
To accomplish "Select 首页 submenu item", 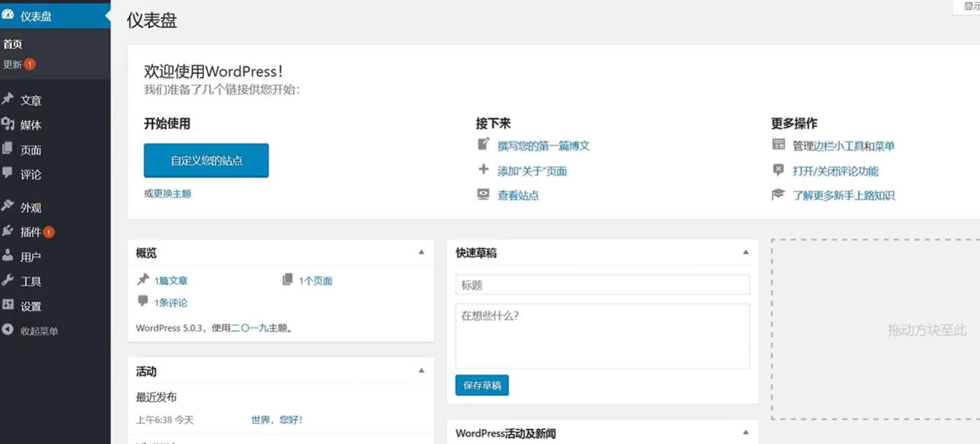I will click(13, 44).
